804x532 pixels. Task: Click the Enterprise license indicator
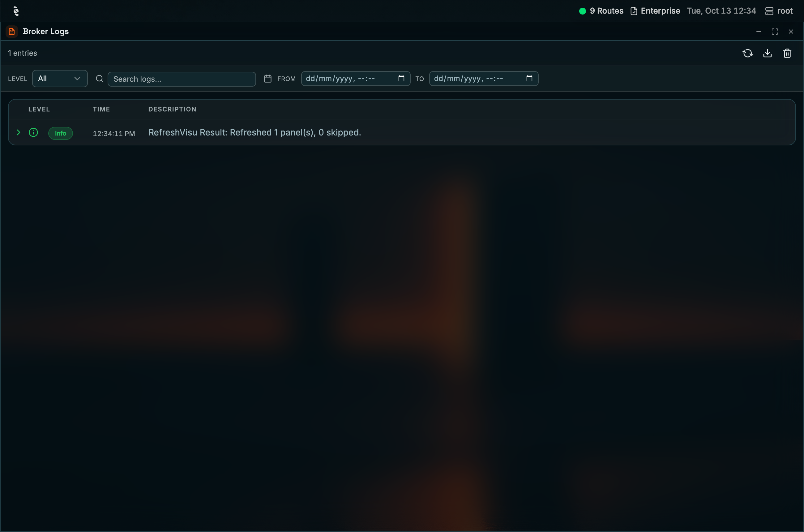[x=655, y=11]
